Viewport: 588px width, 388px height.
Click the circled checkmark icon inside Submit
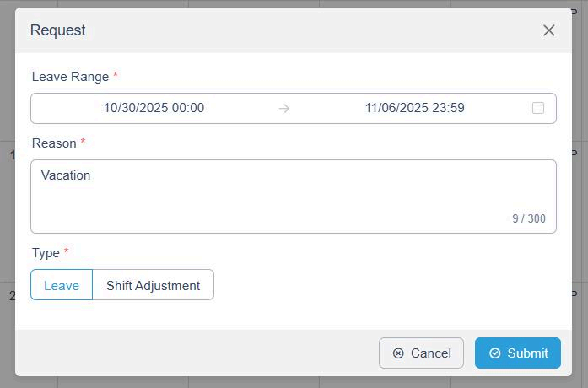coord(495,353)
